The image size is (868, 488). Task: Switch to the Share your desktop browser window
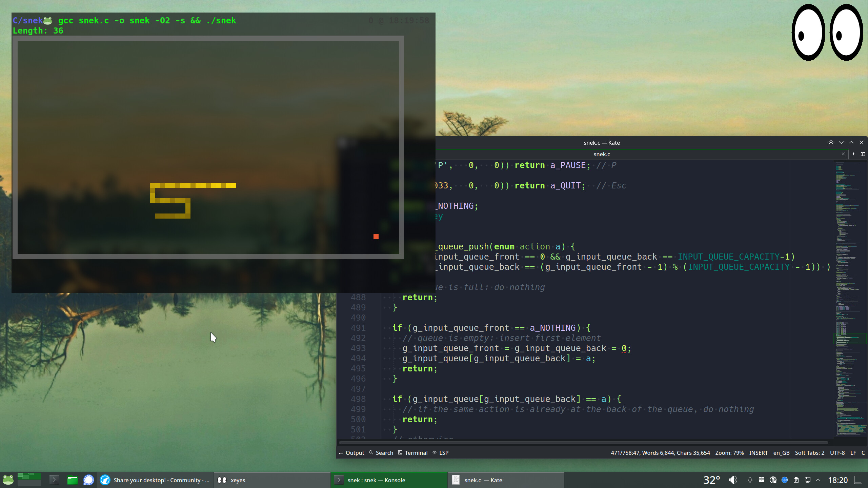pyautogui.click(x=156, y=480)
